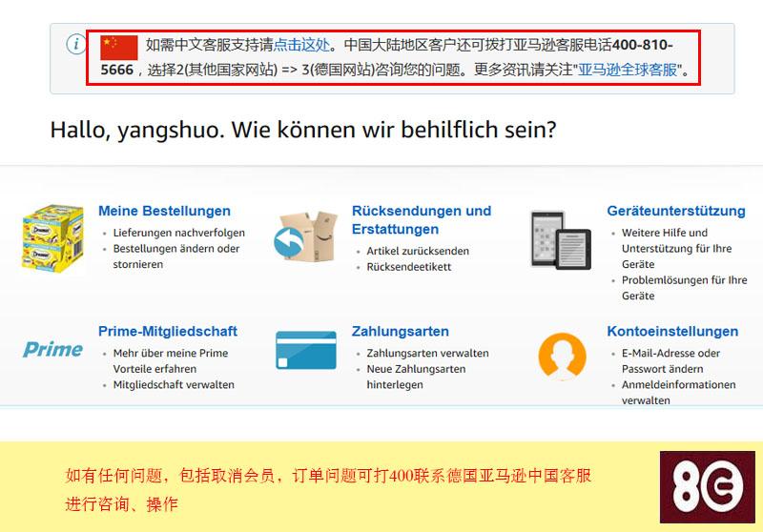Image resolution: width=763 pixels, height=532 pixels.
Task: Open Rücksendungen und Erstattungen heading
Action: [422, 220]
